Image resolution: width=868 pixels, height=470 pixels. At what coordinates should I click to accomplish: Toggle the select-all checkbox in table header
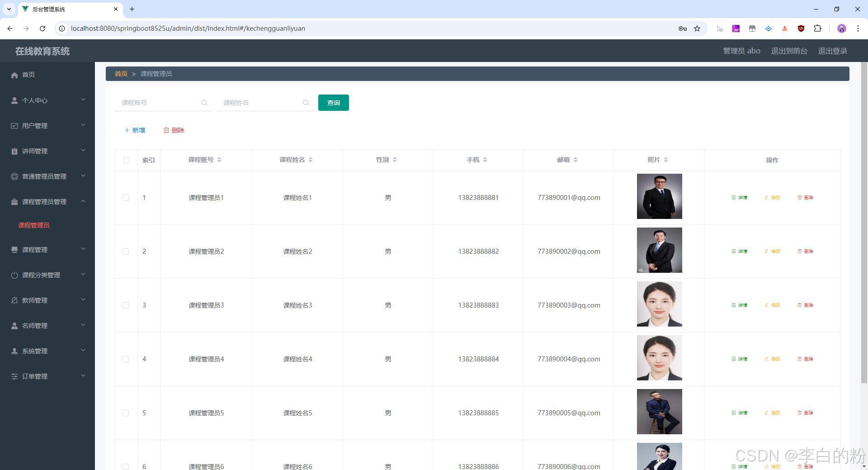pyautogui.click(x=126, y=160)
